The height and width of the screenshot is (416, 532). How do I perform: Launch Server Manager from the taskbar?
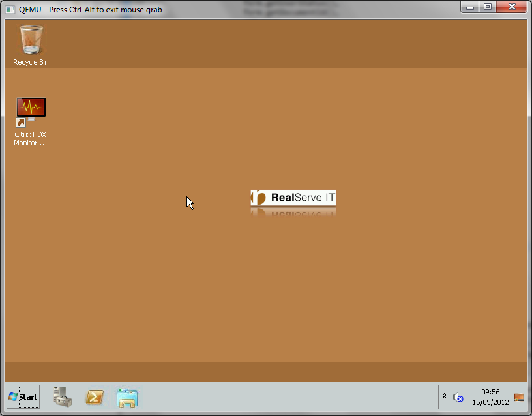pos(63,397)
